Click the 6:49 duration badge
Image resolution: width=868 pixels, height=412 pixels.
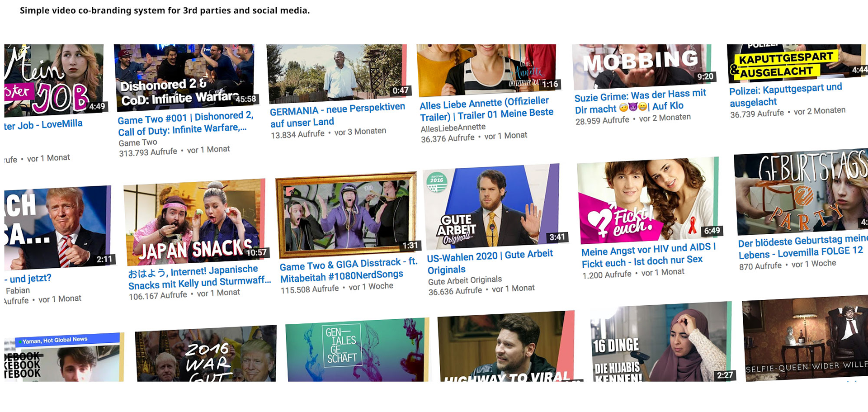coord(712,231)
